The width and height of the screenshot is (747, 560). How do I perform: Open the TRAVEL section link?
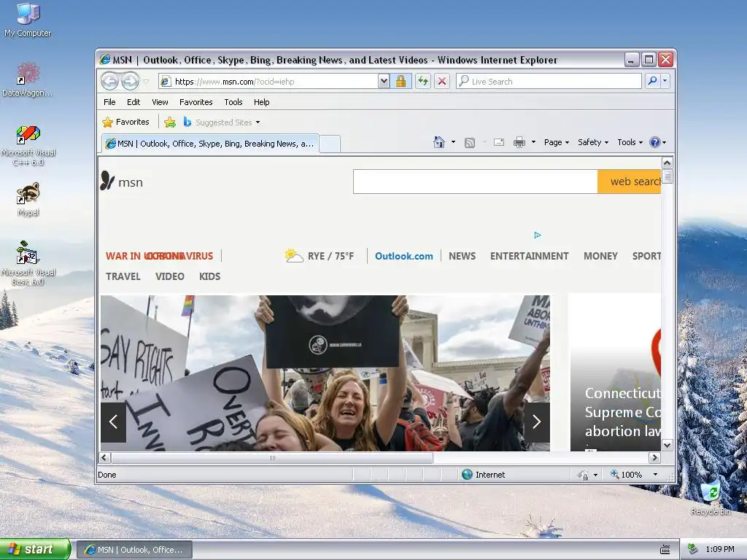coord(123,276)
